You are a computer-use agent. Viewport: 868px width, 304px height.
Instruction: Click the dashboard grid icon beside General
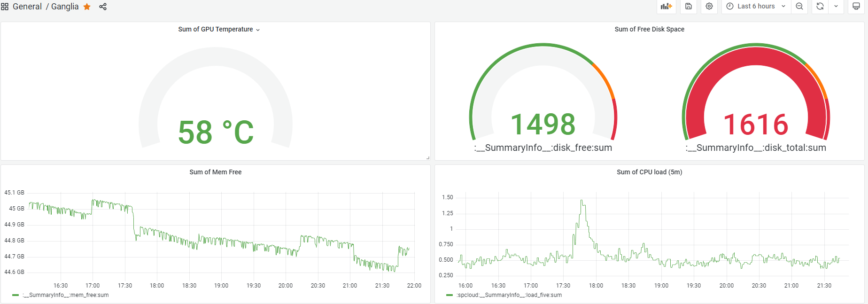(x=5, y=7)
